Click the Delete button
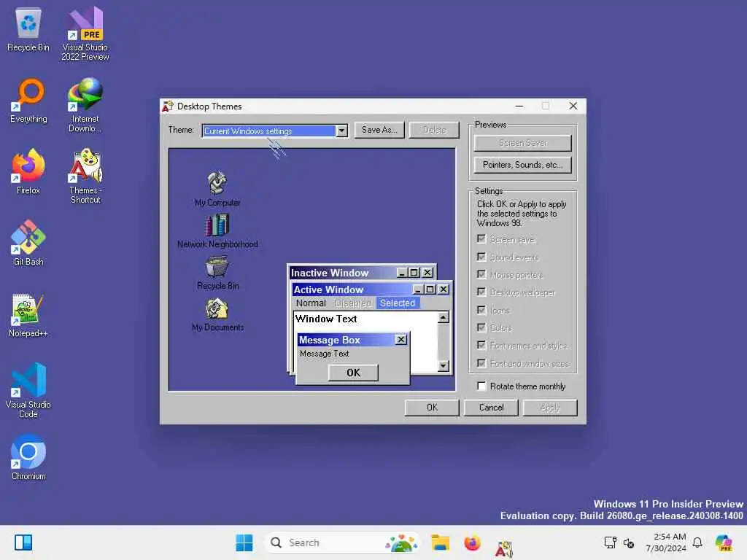Screen dimensions: 747x560 click(x=434, y=130)
